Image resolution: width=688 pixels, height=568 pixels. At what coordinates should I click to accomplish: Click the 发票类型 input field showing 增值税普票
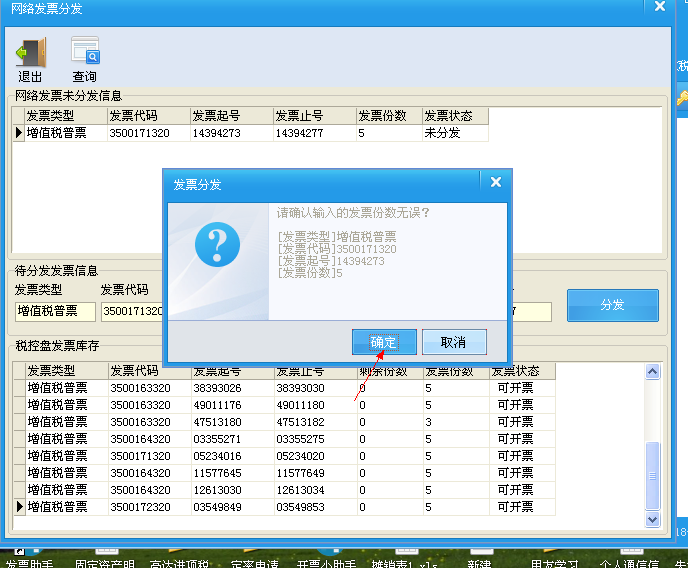tap(55, 311)
